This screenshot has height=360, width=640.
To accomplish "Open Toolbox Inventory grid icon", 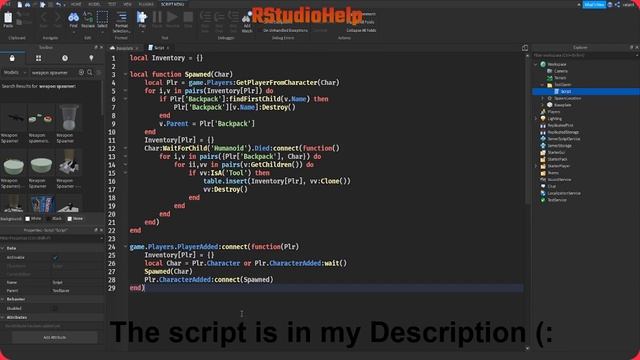I will (x=38, y=58).
